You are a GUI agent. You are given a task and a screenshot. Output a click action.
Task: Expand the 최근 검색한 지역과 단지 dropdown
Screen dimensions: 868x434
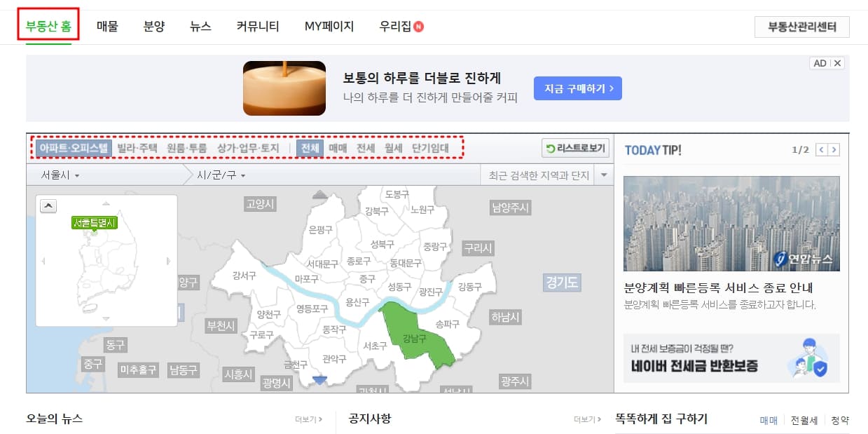pos(602,174)
